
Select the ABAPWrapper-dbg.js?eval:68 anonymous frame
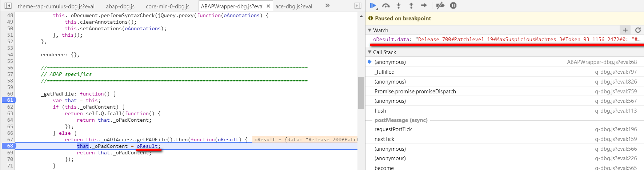click(505, 62)
